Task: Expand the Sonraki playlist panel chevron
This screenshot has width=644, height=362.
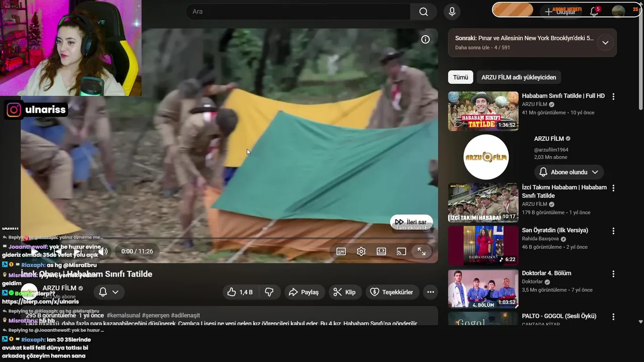Action: coord(605,43)
